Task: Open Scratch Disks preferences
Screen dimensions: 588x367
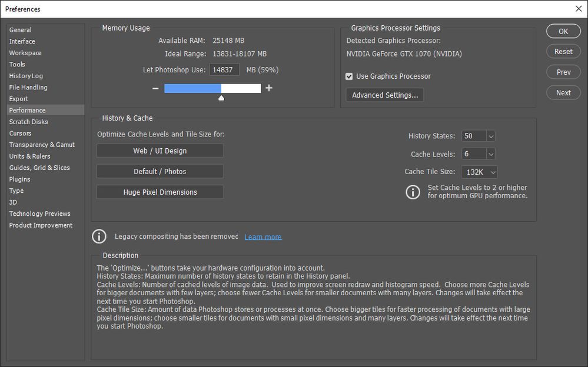Action: (45, 122)
